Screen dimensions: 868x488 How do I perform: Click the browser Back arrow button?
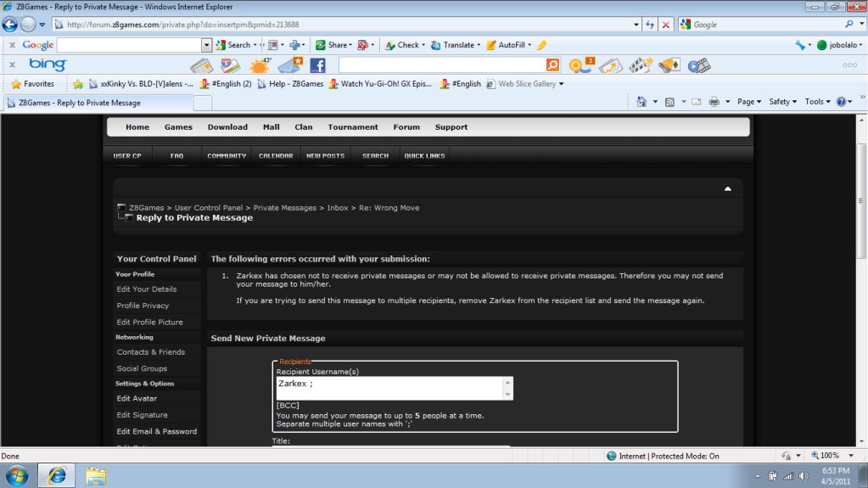[11, 25]
